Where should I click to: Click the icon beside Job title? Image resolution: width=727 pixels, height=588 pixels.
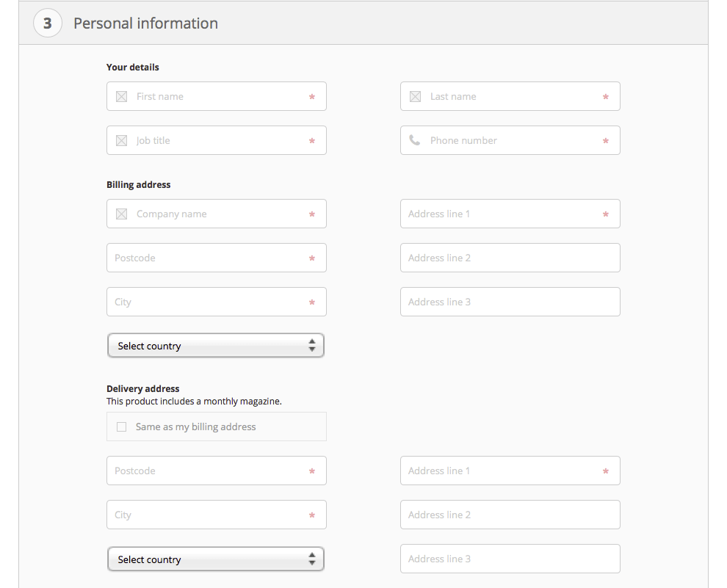(x=122, y=140)
